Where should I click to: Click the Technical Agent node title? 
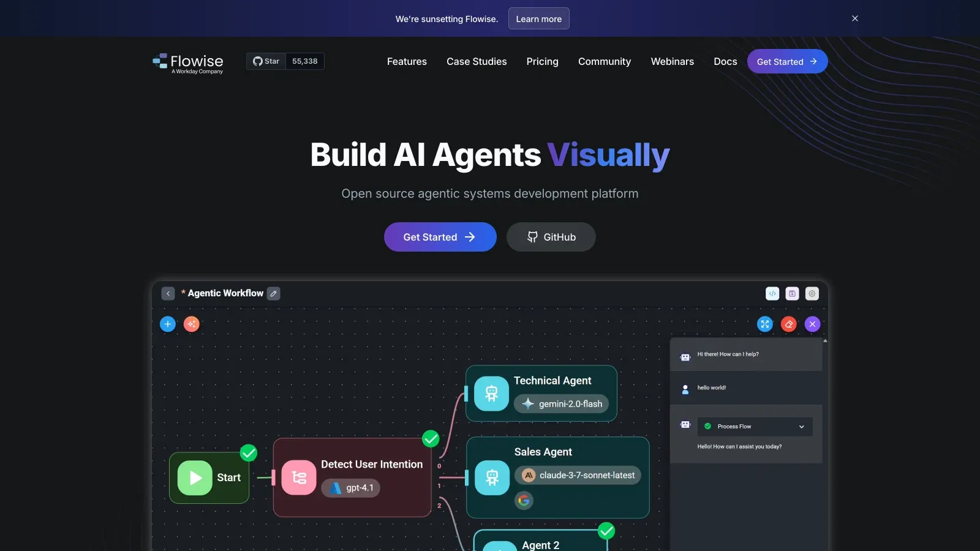pos(552,381)
